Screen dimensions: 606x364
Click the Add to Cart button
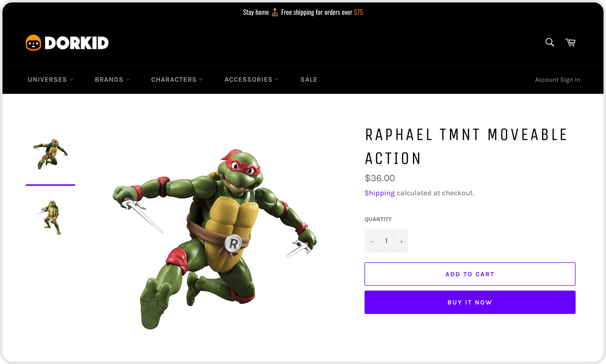tap(470, 274)
